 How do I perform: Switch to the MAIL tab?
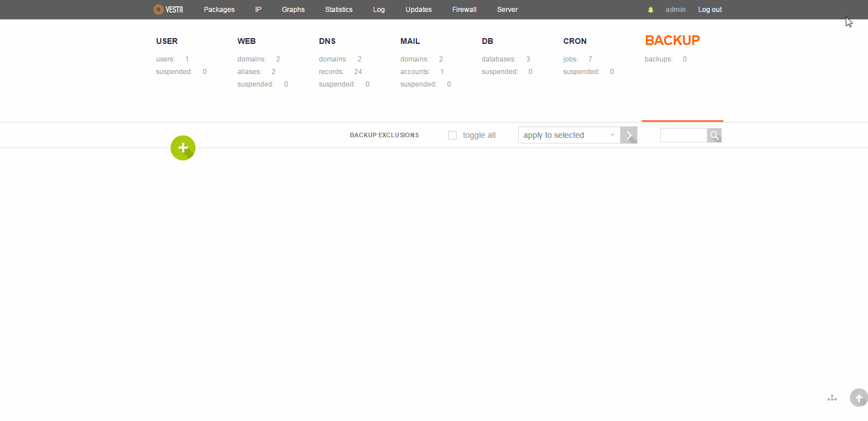click(410, 41)
